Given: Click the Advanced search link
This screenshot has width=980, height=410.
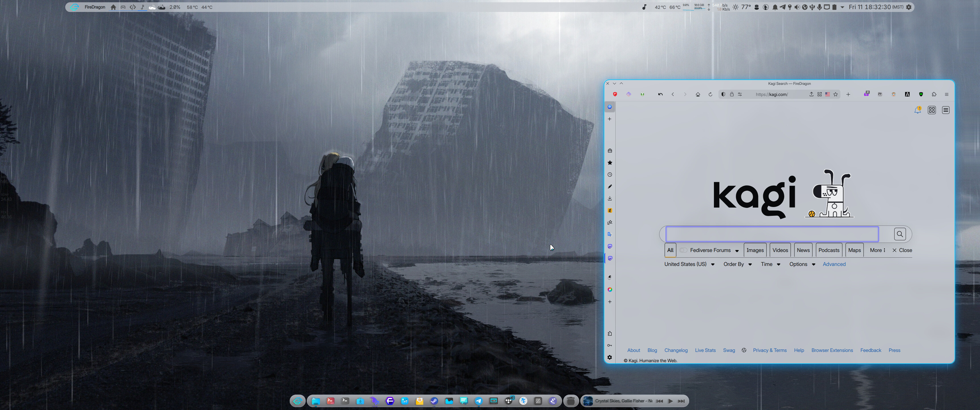Looking at the screenshot, I should click(x=834, y=264).
